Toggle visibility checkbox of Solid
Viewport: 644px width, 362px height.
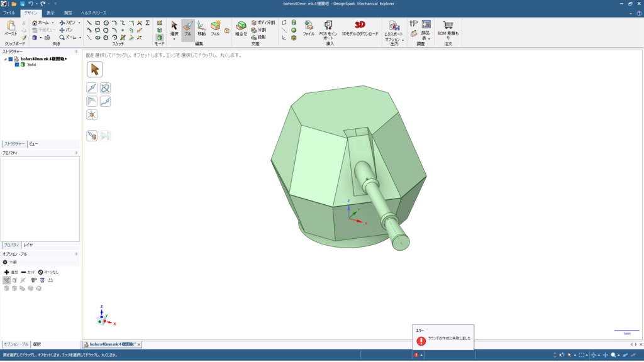pyautogui.click(x=17, y=65)
